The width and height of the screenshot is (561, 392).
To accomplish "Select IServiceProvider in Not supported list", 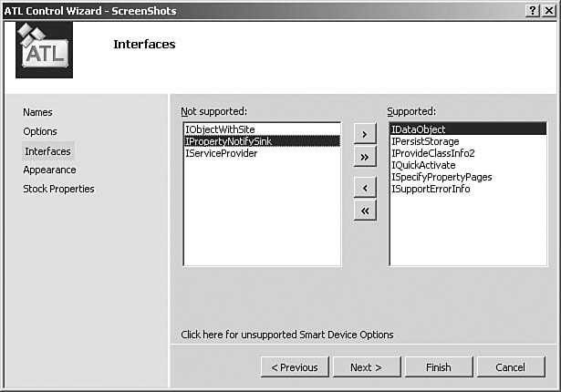I will [262, 153].
